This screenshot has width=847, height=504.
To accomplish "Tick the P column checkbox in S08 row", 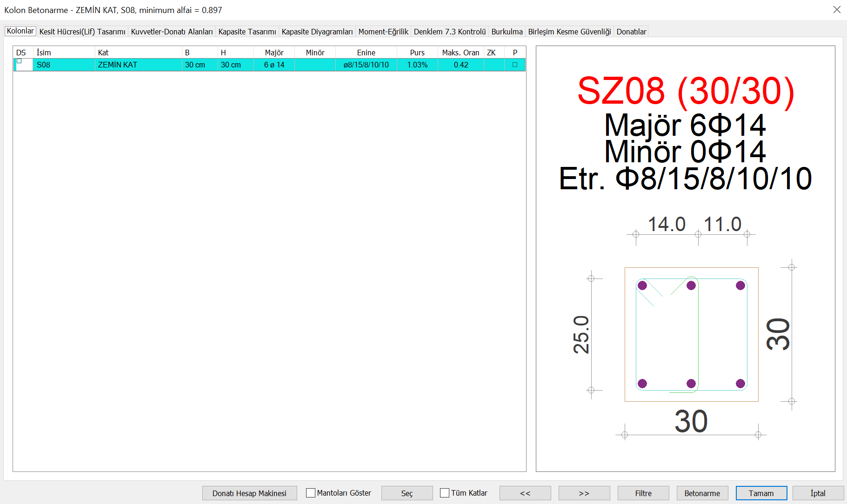I will 514,65.
